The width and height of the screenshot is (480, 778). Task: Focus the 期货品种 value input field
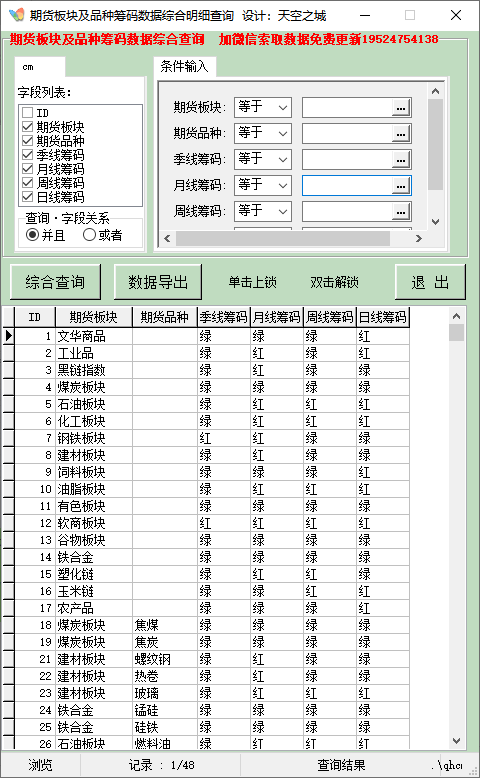(x=346, y=133)
